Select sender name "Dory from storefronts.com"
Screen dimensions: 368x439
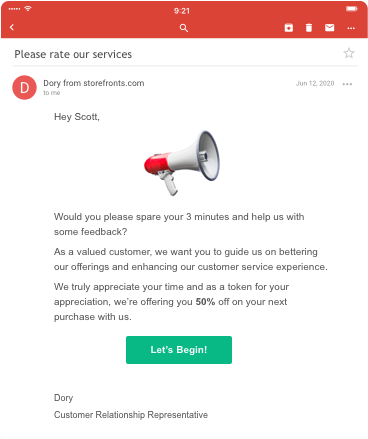coord(94,83)
